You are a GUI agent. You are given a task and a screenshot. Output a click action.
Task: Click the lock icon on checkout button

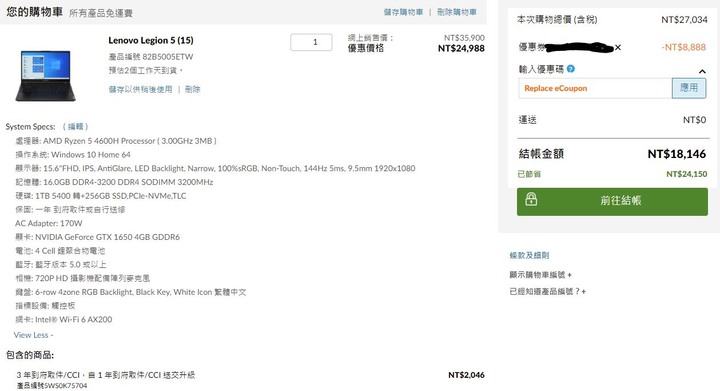pos(531,199)
